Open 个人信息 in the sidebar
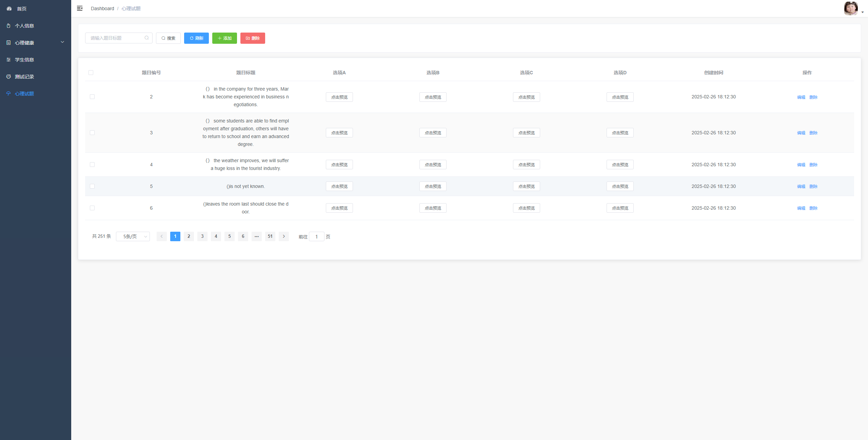The width and height of the screenshot is (868, 440). pyautogui.click(x=36, y=26)
